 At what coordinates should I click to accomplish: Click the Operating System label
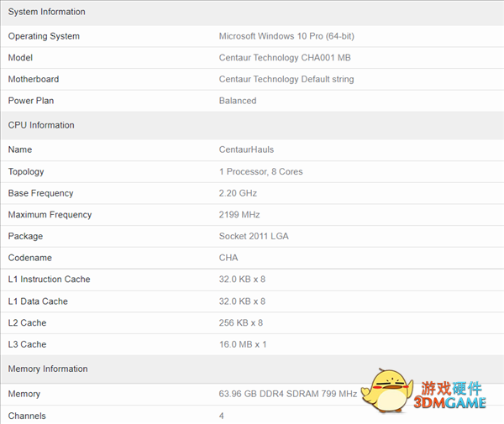click(44, 36)
